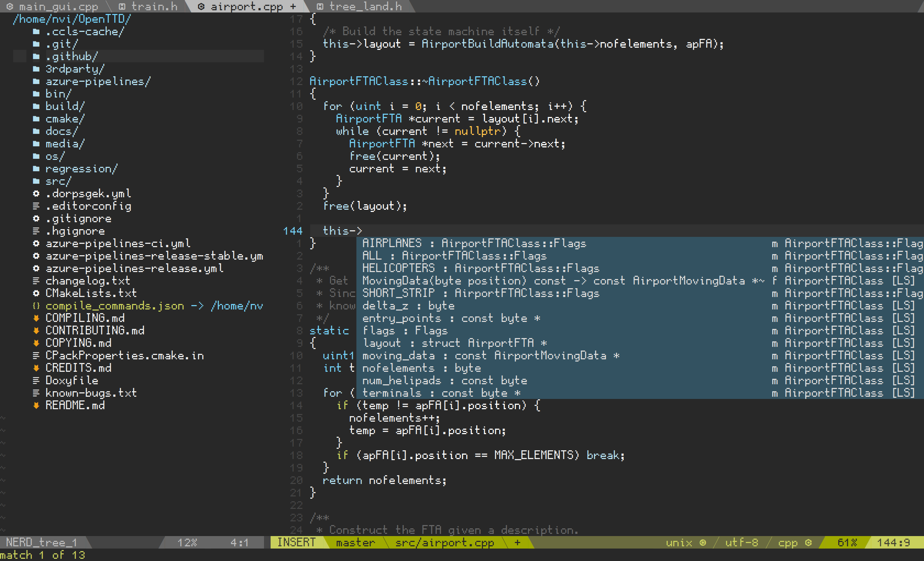
Task: Choose ALL completion entry
Action: point(640,256)
